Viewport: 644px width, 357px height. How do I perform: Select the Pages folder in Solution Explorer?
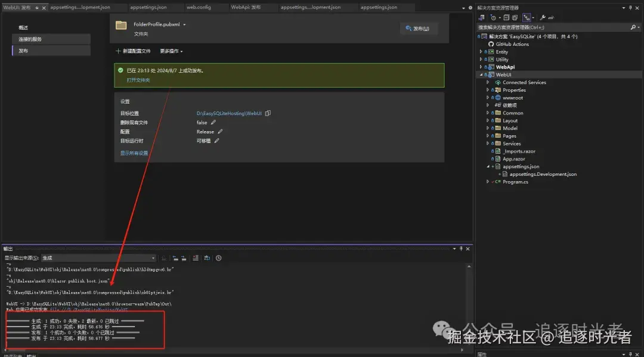pyautogui.click(x=509, y=136)
